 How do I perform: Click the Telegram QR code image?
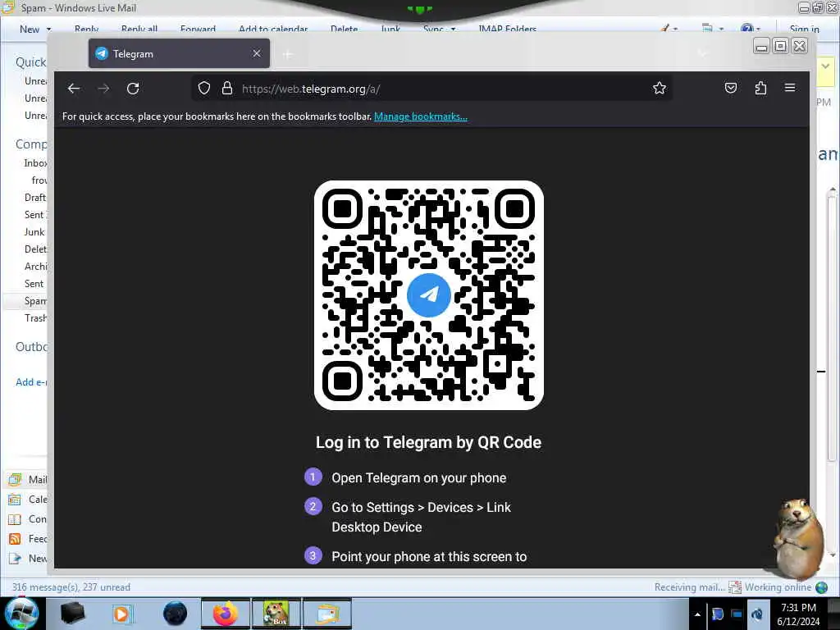[x=428, y=295]
